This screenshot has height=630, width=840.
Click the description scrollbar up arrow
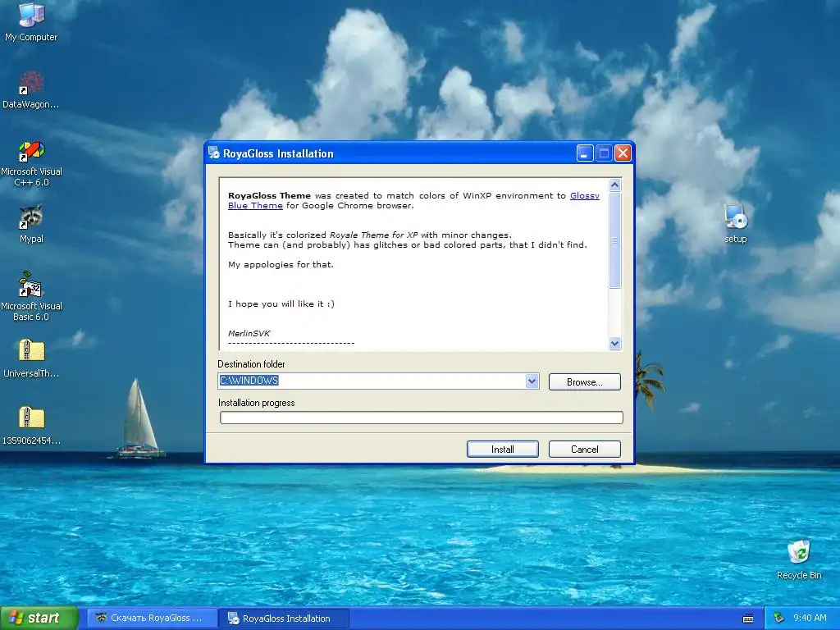coord(615,185)
